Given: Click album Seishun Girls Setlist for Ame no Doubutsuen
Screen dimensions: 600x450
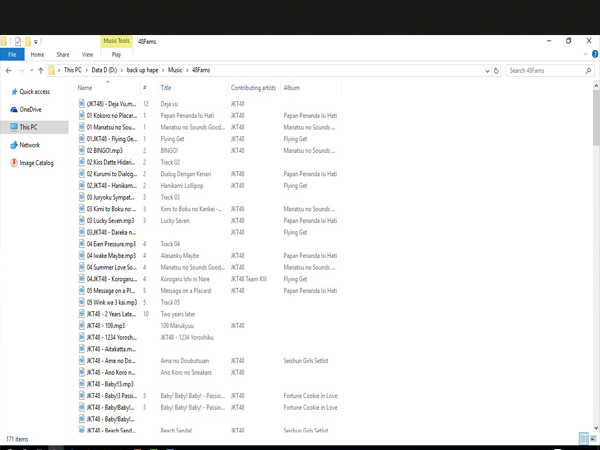Looking at the screenshot, I should coord(306,360).
